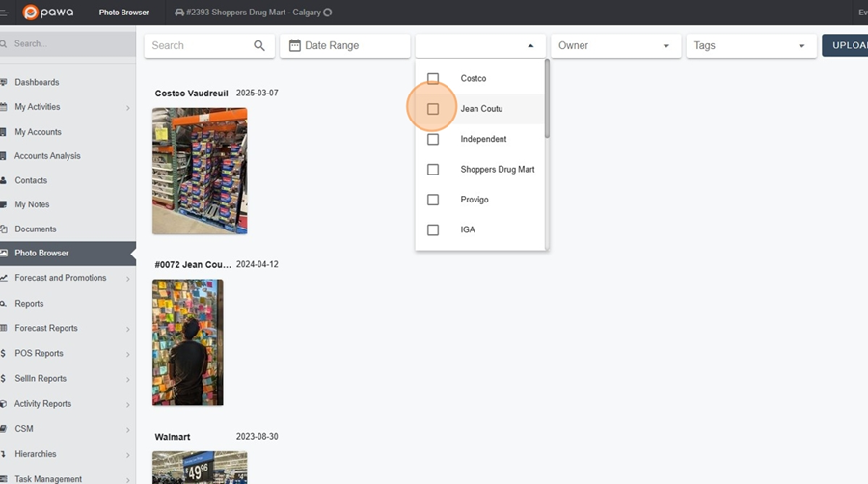Click the magnifier icon in the Search field
Screen dimensions: 868x484
[x=259, y=46]
